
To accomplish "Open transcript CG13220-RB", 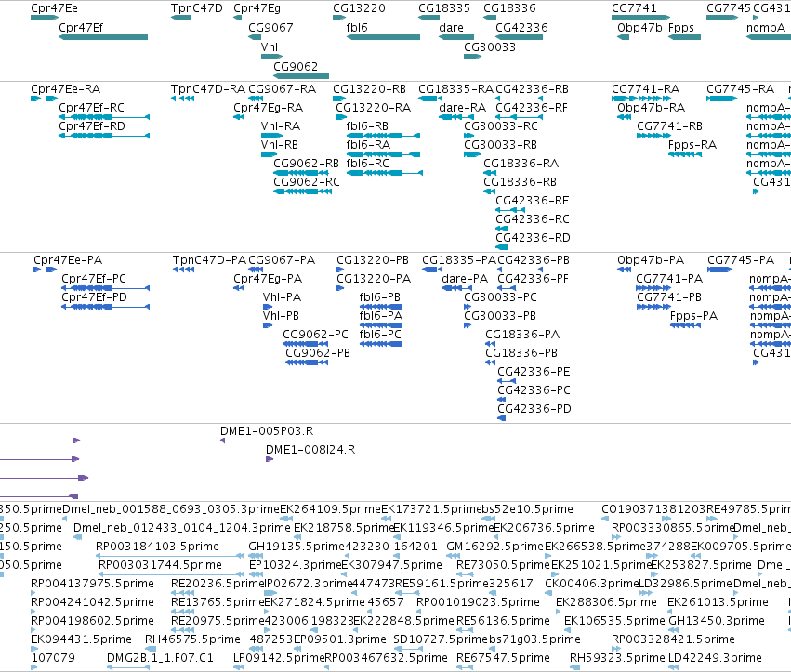I will coord(370,89).
